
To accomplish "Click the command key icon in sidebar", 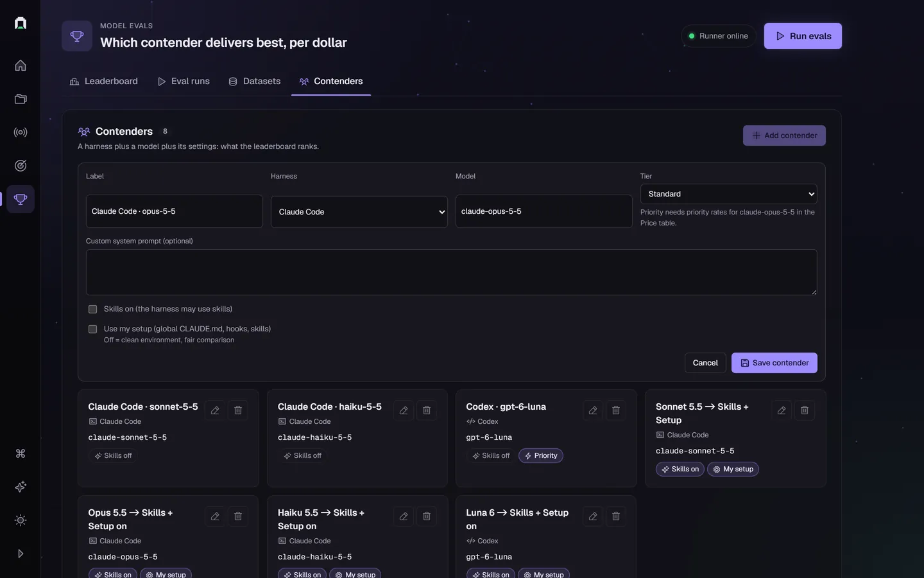I will 21,453.
